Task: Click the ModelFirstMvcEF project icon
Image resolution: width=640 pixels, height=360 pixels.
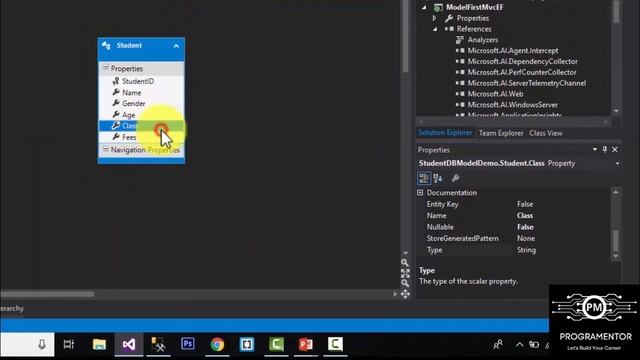Action: (x=438, y=7)
